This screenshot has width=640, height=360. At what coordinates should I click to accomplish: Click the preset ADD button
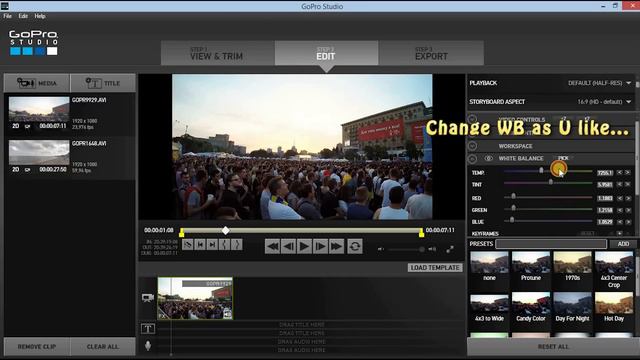tap(623, 244)
